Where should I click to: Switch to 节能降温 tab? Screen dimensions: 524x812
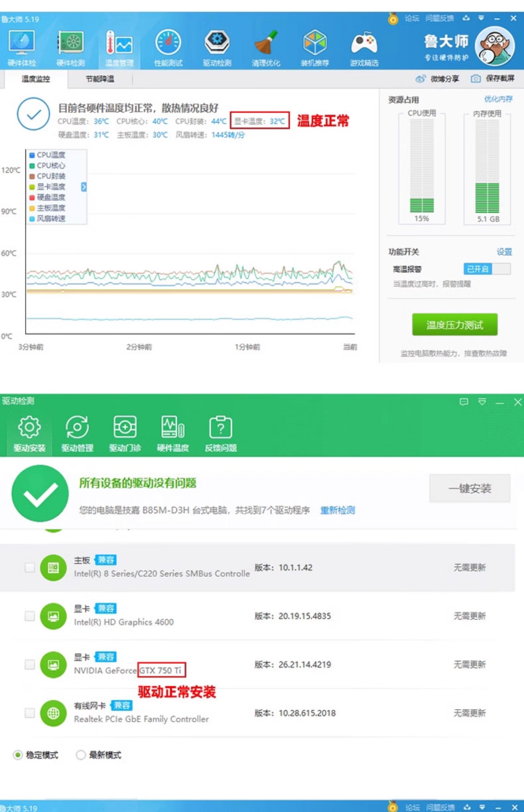(x=100, y=79)
